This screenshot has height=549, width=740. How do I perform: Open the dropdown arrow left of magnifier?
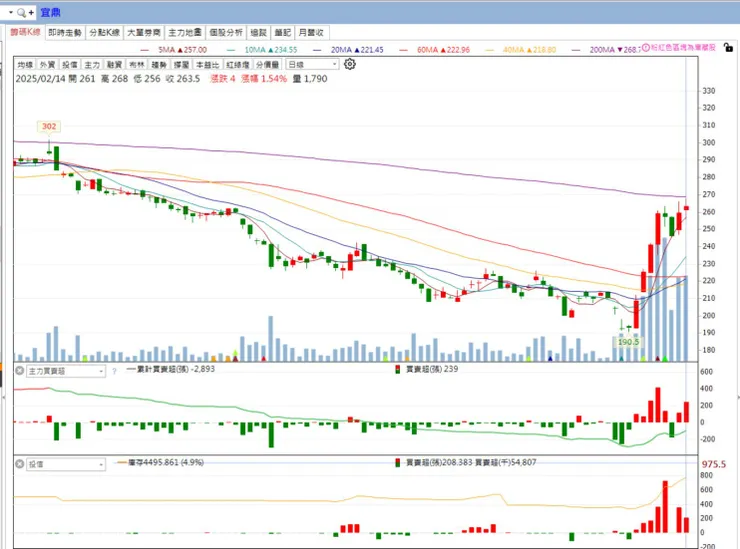10,12
